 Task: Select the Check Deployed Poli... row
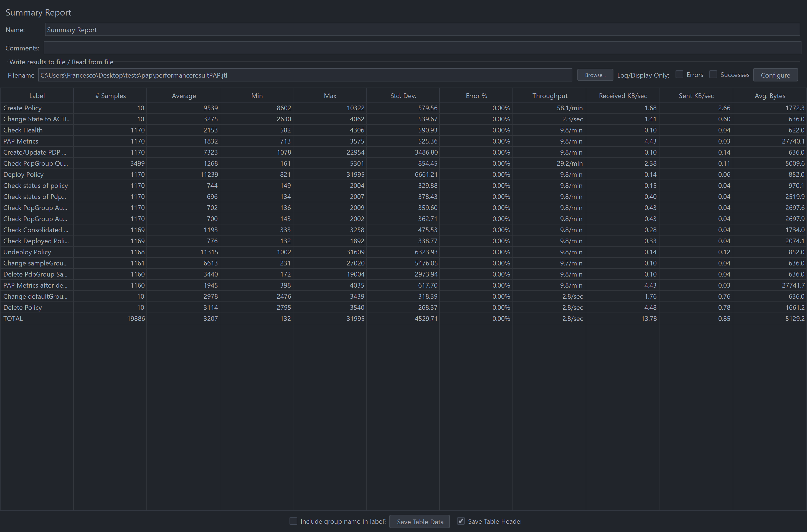(x=37, y=241)
